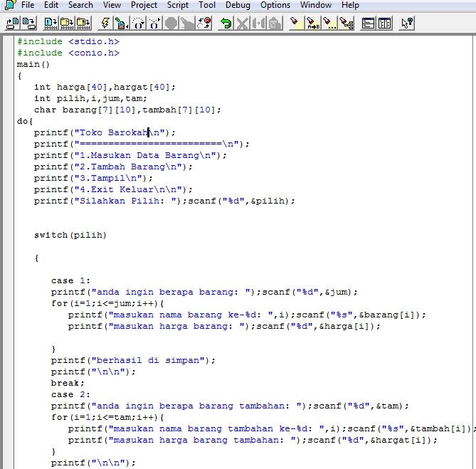The height and width of the screenshot is (469, 476).
Task: Click the Open file toolbar icon
Action: [12, 23]
